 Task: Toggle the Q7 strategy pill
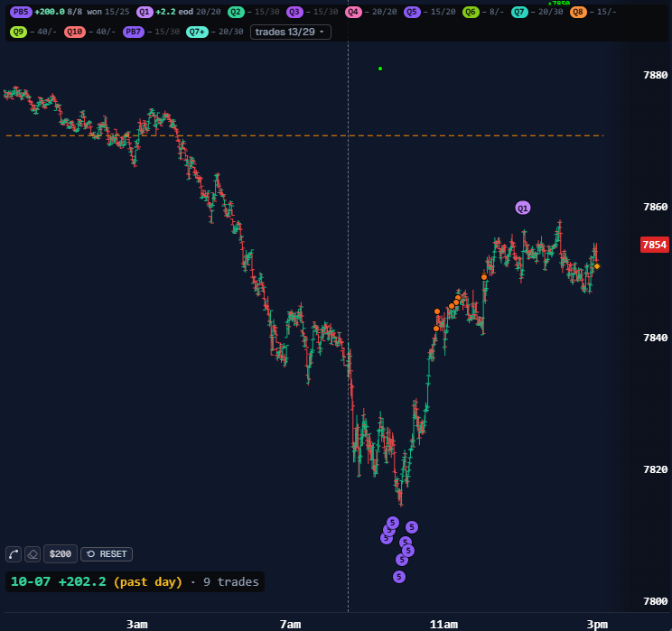coord(519,12)
